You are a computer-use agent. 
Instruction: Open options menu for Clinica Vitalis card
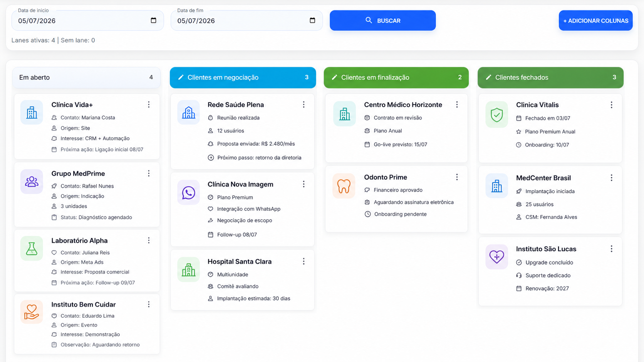click(611, 105)
